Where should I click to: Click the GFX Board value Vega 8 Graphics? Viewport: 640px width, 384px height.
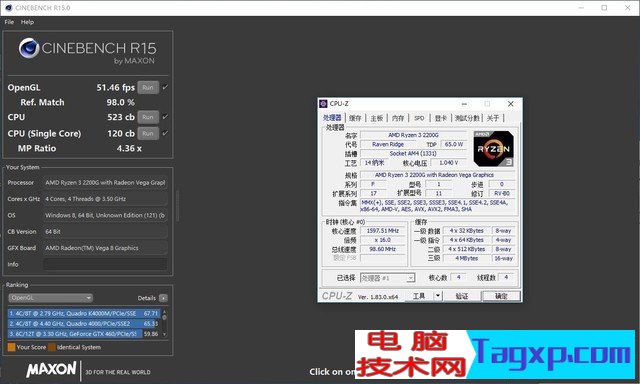coord(105,248)
